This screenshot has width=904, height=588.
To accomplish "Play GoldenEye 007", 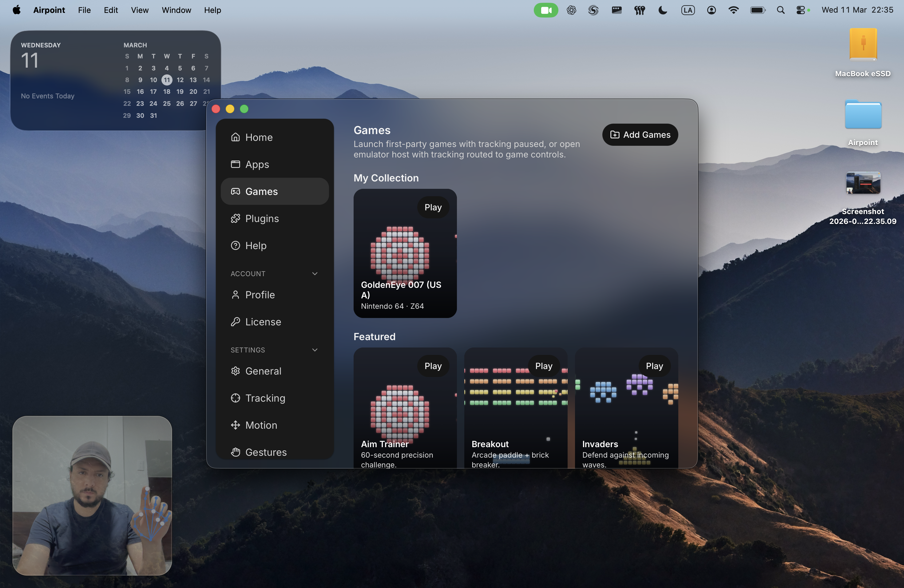I will coord(433,207).
